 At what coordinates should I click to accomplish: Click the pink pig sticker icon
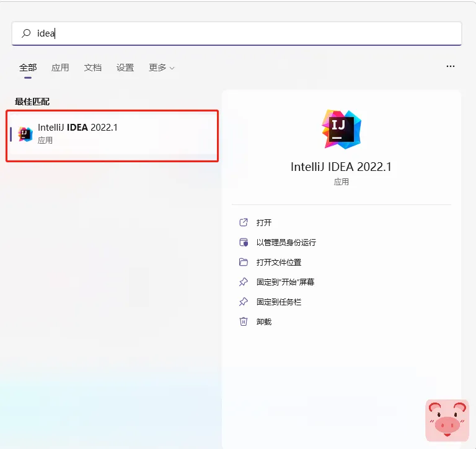pos(447,421)
